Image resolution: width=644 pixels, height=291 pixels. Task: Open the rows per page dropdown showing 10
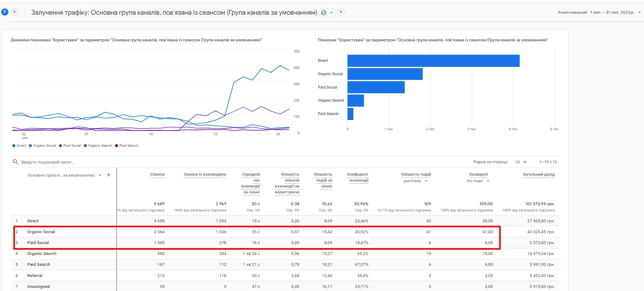(x=521, y=162)
